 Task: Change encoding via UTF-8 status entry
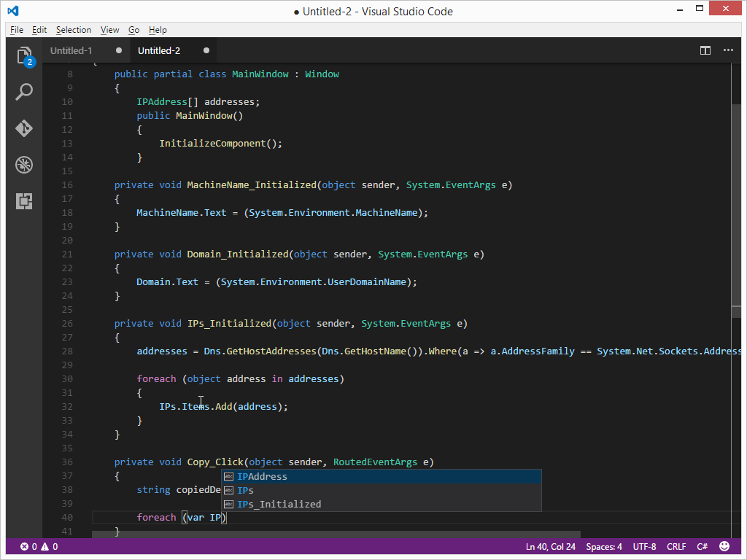644,547
